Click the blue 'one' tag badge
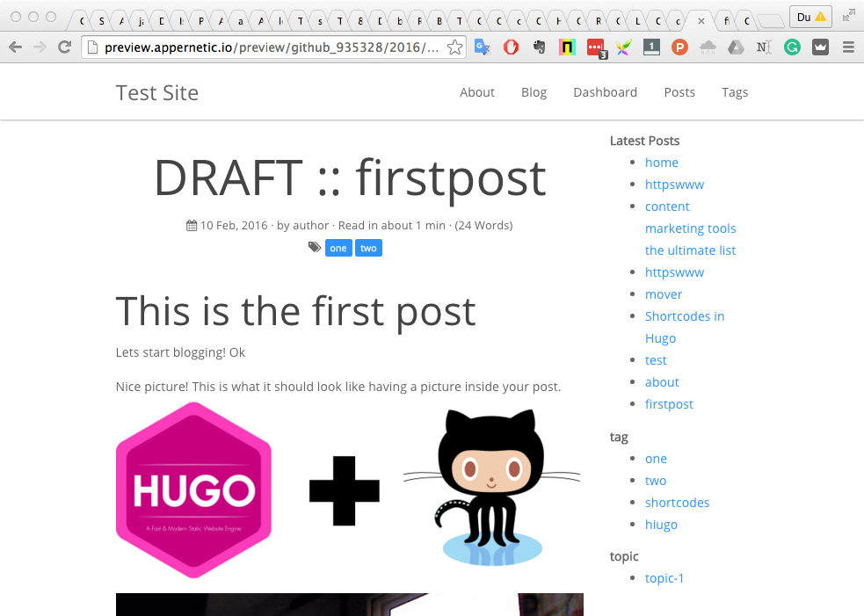The width and height of the screenshot is (864, 616). coord(338,248)
